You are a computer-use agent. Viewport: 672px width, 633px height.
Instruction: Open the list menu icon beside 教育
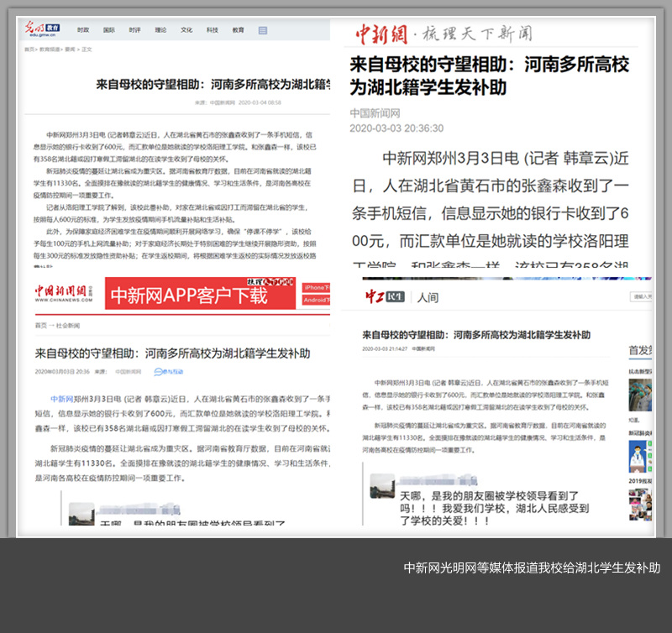[263, 30]
